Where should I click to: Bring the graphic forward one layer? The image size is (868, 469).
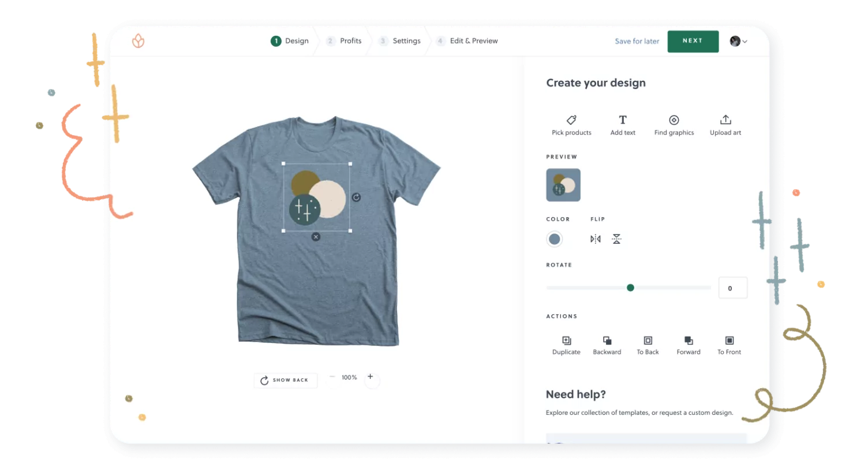click(x=689, y=341)
